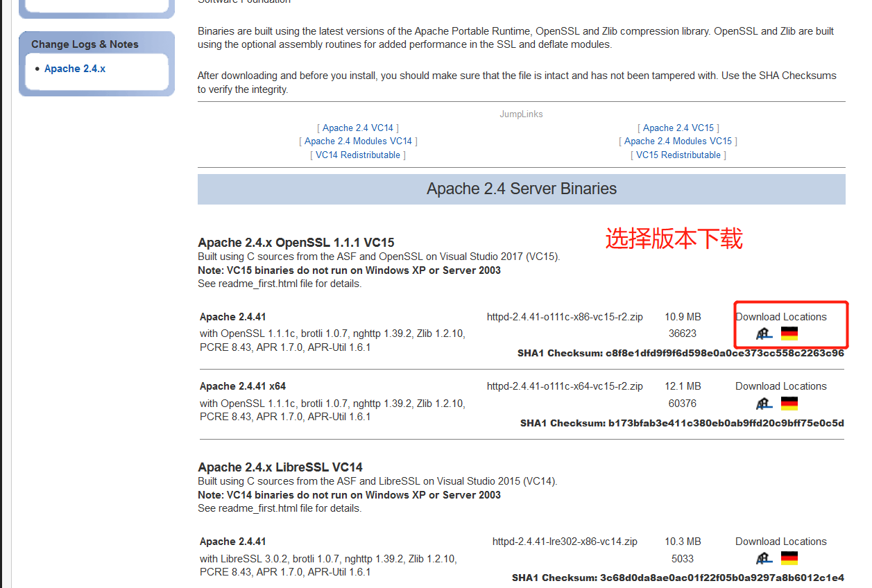
Task: Click the 10.9 MB file size
Action: [683, 317]
